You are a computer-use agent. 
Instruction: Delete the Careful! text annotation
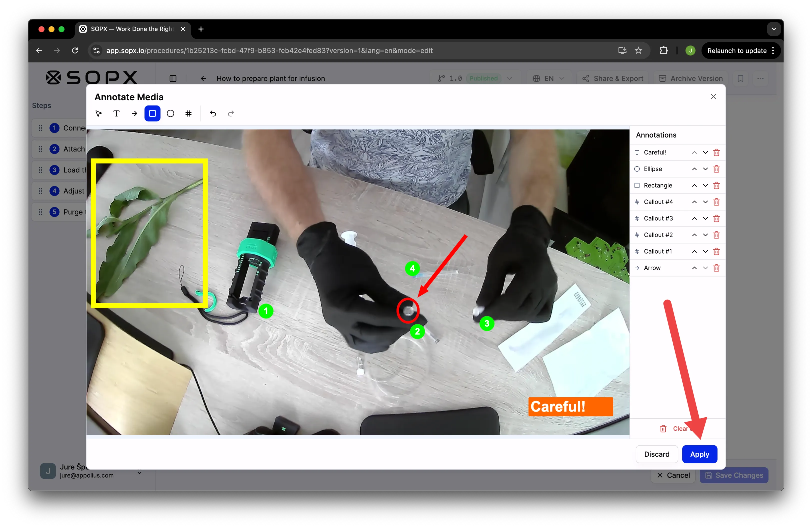716,152
